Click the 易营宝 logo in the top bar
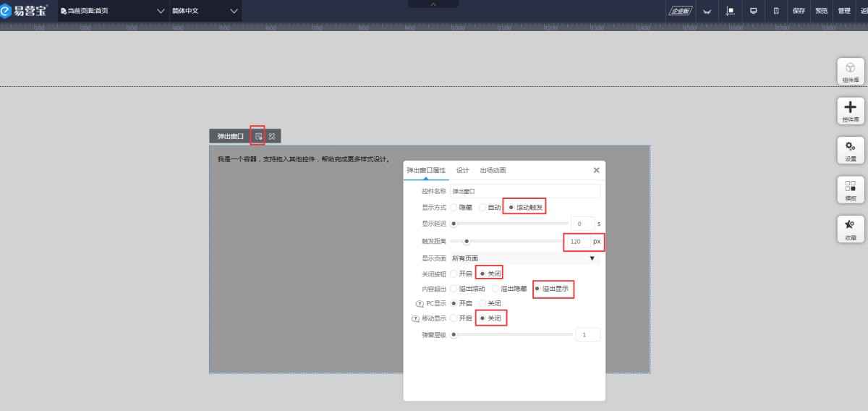This screenshot has height=411, width=868. click(25, 11)
